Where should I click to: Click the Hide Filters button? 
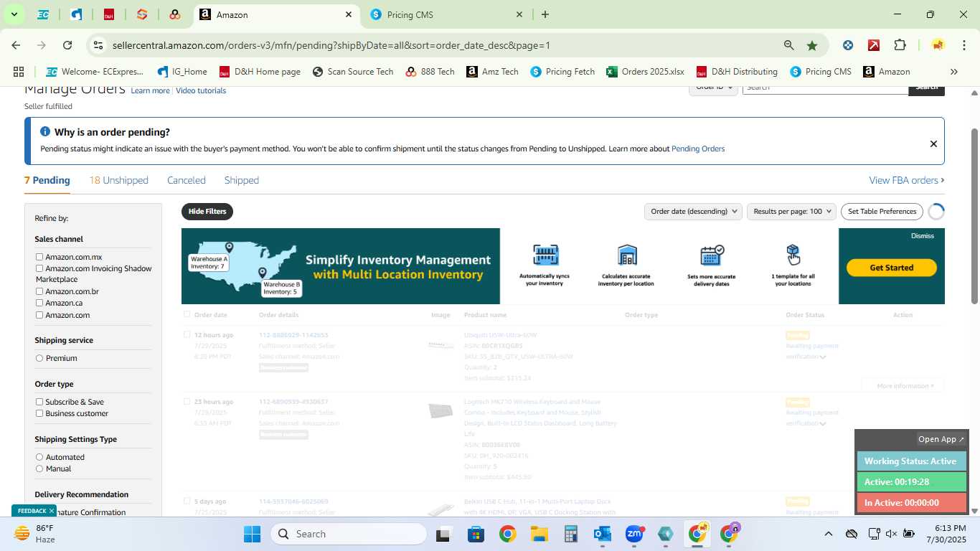click(x=207, y=212)
